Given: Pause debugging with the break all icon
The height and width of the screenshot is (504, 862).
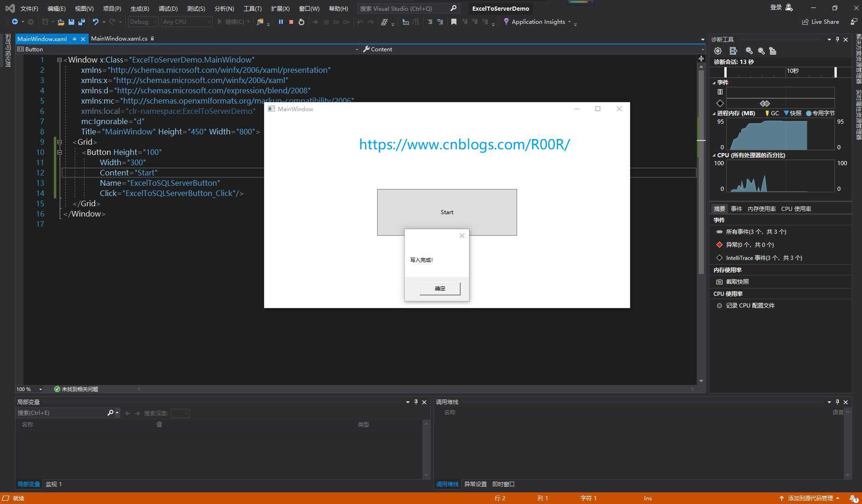Looking at the screenshot, I should (281, 22).
